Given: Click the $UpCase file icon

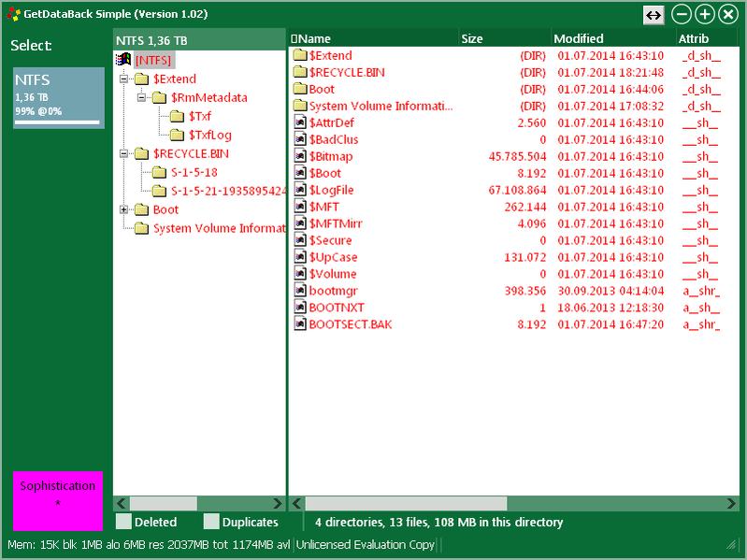Looking at the screenshot, I should (x=300, y=257).
